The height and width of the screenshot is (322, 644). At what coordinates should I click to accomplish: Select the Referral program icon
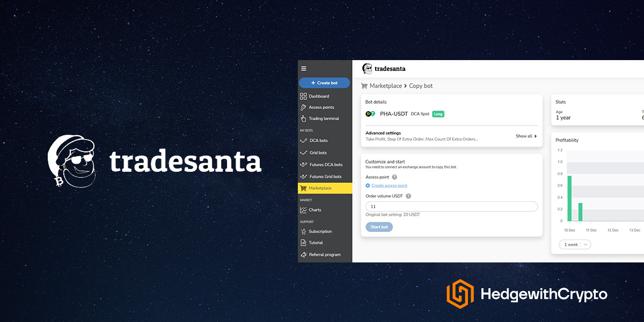click(304, 254)
